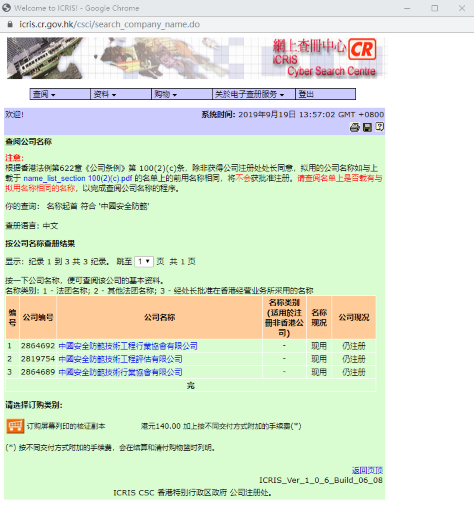Image resolution: width=474 pixels, height=527 pixels.
Task: Click the save floppy disk icon
Action: [367, 127]
